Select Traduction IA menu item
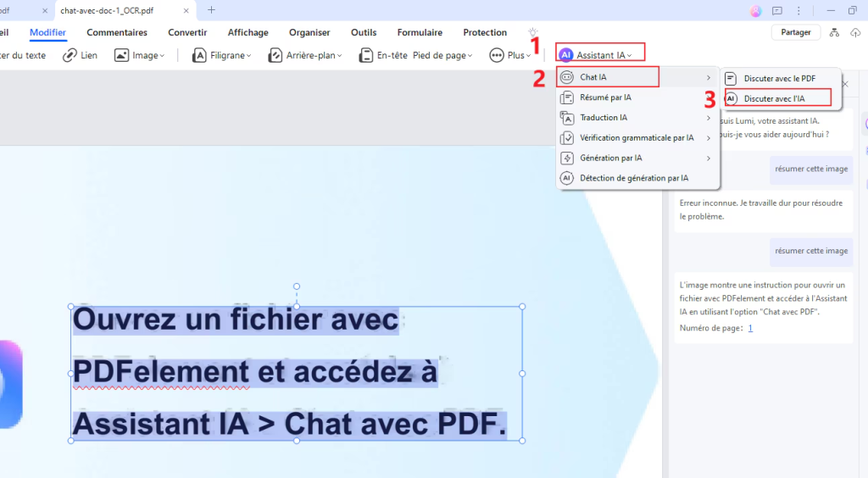Image resolution: width=868 pixels, height=478 pixels. click(637, 118)
